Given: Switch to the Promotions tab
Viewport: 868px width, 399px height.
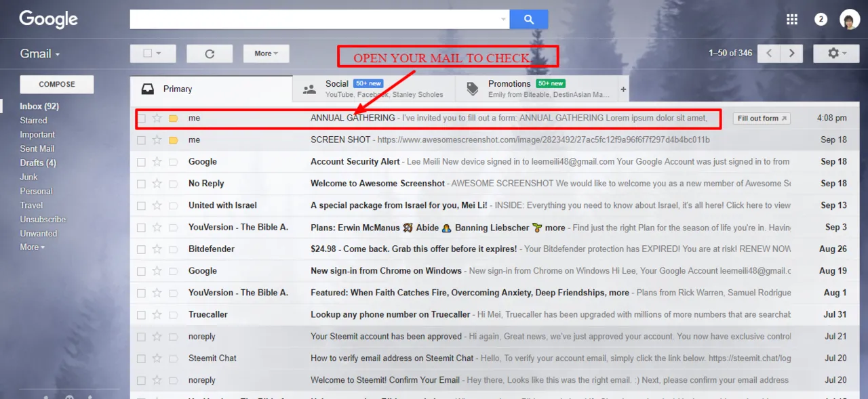Looking at the screenshot, I should tap(536, 89).
